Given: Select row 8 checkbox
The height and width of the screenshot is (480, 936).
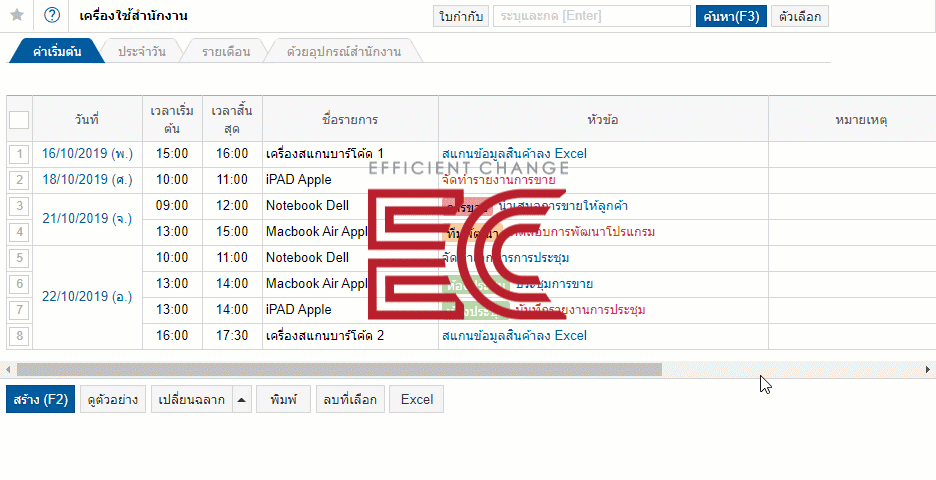Looking at the screenshot, I should (x=19, y=336).
